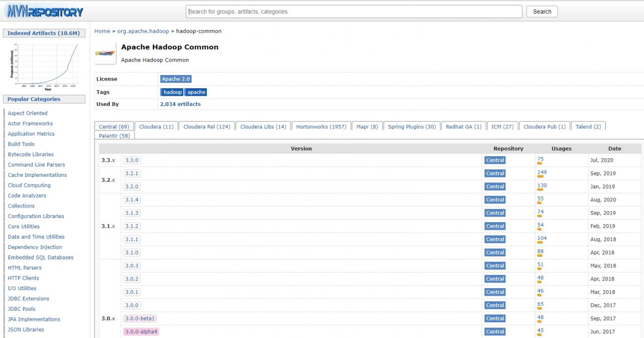Open the 65 usages link for 3.0.0
The height and width of the screenshot is (338, 644).
pyautogui.click(x=540, y=304)
